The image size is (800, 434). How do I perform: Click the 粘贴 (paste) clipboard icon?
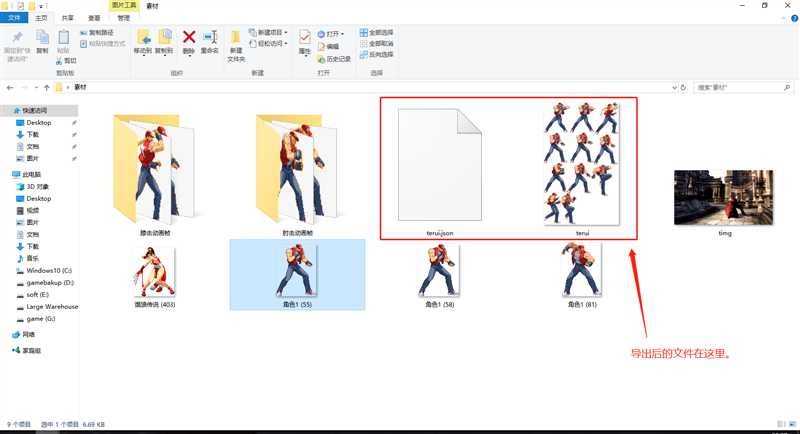tap(63, 37)
